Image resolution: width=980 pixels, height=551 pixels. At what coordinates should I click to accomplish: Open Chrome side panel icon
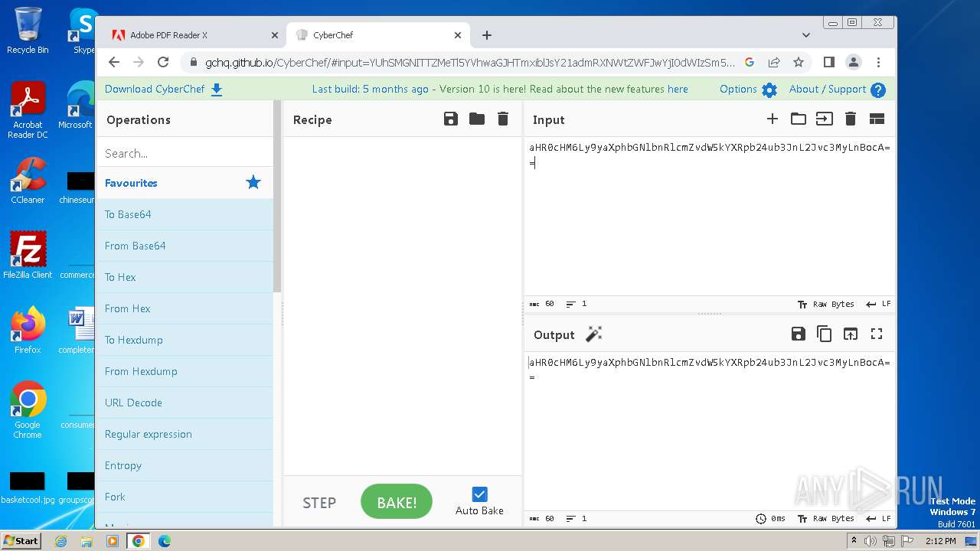point(829,62)
